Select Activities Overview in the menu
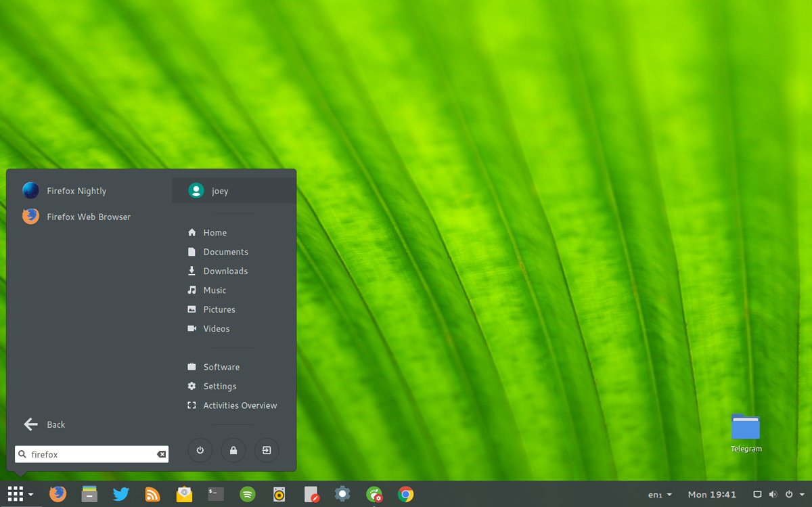This screenshot has width=812, height=507. pyautogui.click(x=240, y=405)
